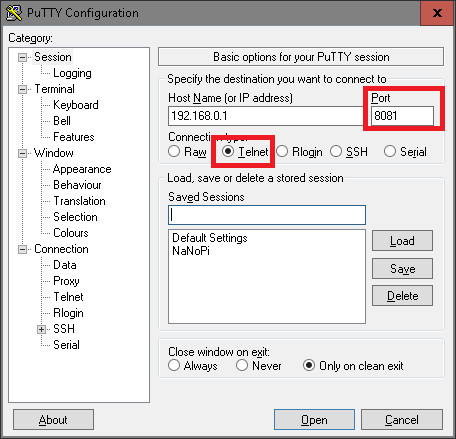Cancel the PuTTY configuration dialog

click(402, 420)
